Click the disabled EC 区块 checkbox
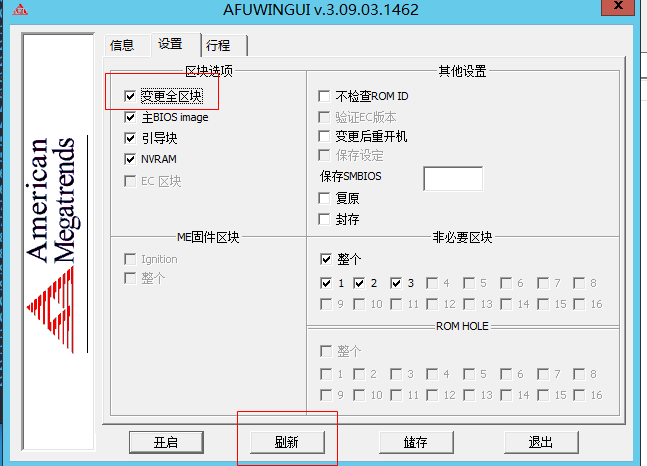 [x=130, y=181]
